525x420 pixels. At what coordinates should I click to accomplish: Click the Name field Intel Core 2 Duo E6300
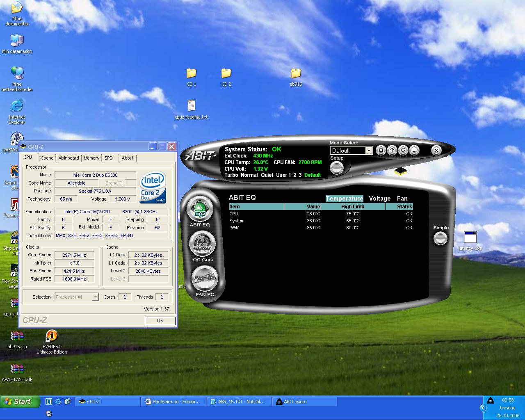(x=95, y=175)
